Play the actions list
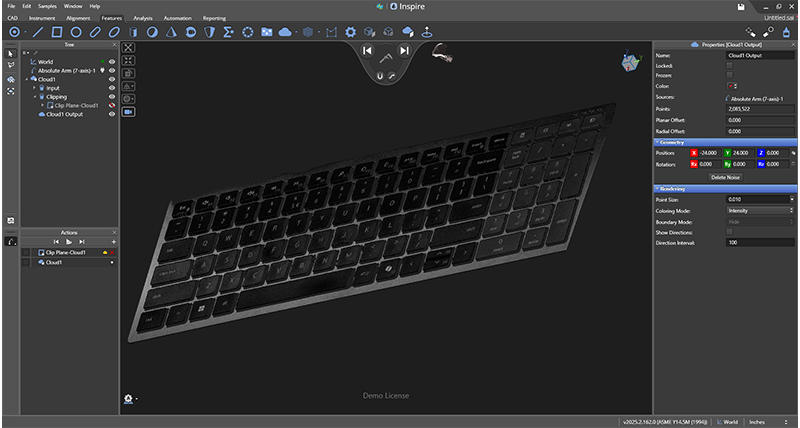This screenshot has height=428, width=800. pos(69,242)
